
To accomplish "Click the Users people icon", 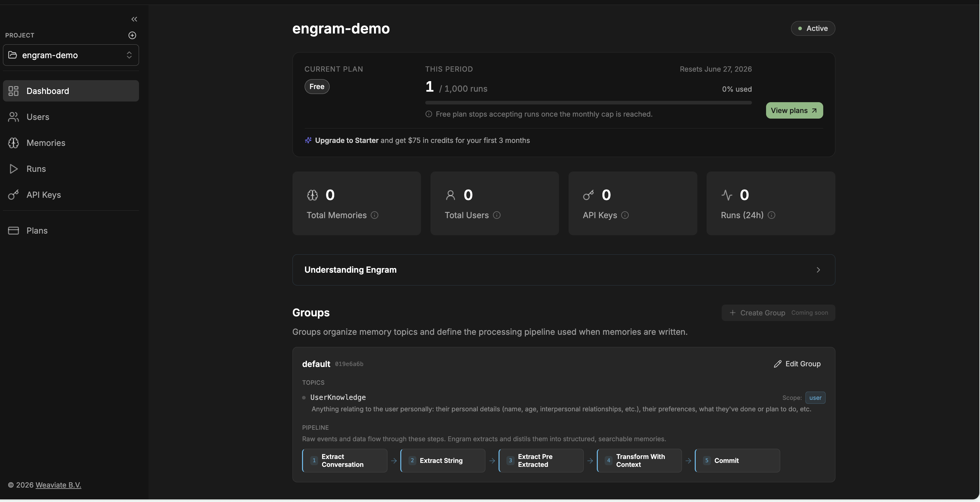I will pos(13,117).
